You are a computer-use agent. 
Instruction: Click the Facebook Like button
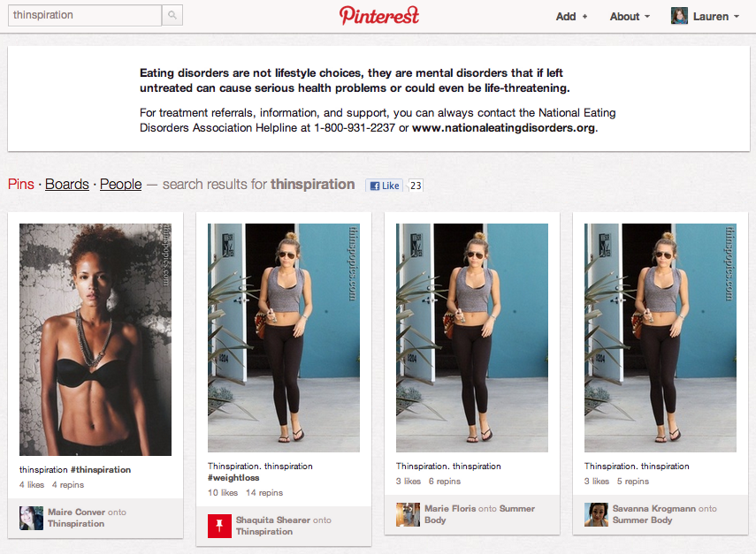pos(385,186)
